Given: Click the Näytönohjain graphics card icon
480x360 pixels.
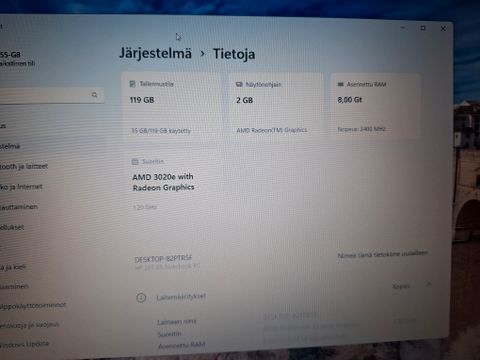Looking at the screenshot, I should point(239,84).
